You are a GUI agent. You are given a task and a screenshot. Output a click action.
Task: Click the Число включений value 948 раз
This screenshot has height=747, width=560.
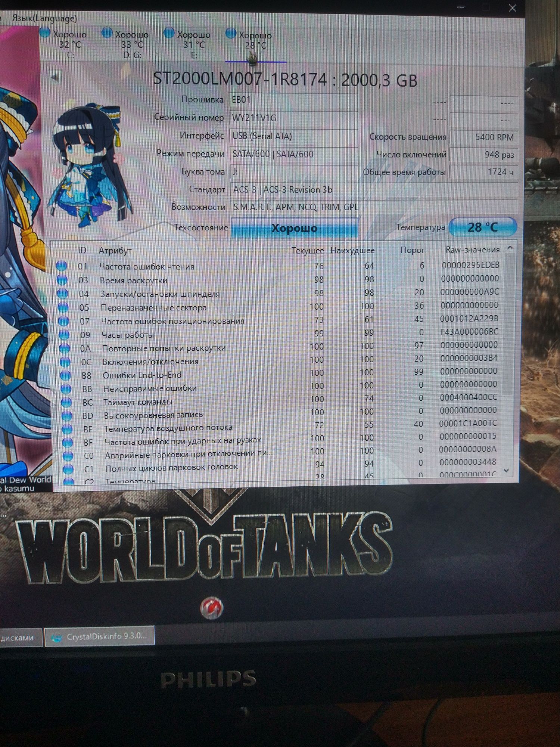(x=483, y=155)
